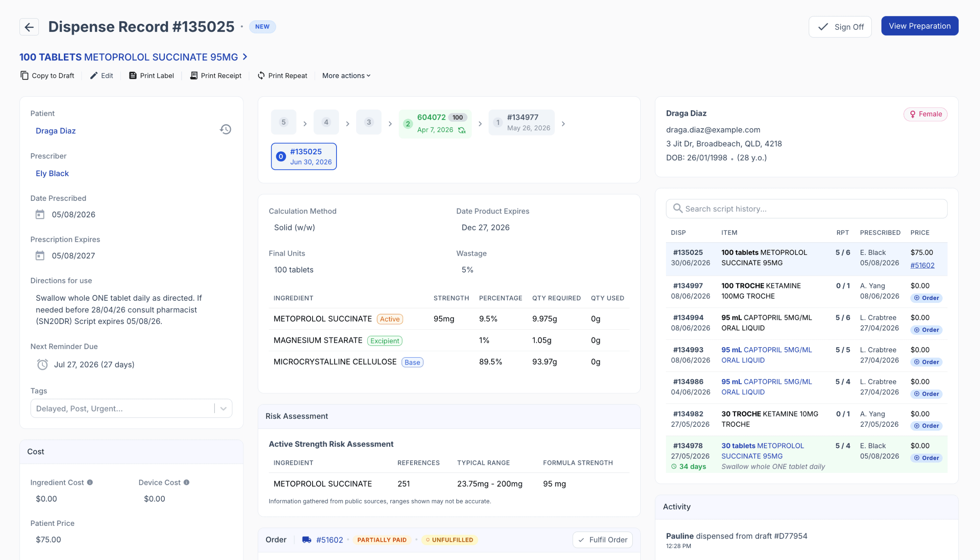Click Date Prescribed calendar icon
Viewport: 980px width, 560px height.
tap(40, 214)
